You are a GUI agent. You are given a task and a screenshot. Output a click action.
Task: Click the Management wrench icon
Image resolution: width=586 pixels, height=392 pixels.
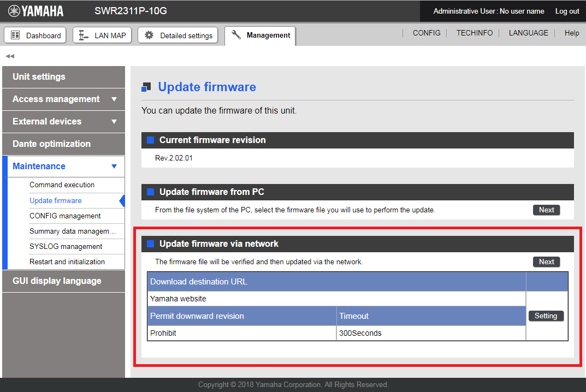tap(236, 35)
